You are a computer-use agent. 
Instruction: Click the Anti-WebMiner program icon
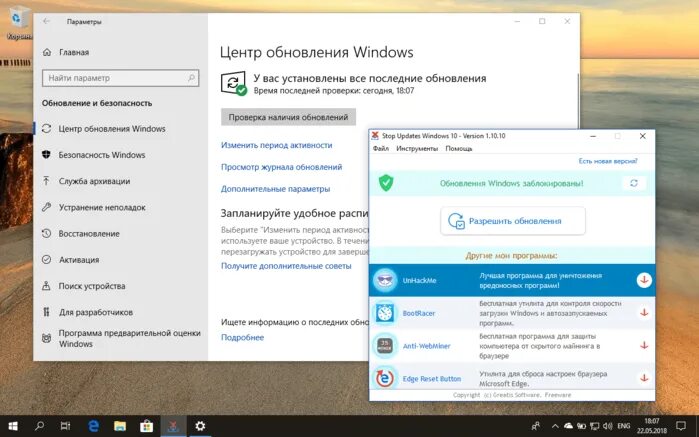[385, 346]
